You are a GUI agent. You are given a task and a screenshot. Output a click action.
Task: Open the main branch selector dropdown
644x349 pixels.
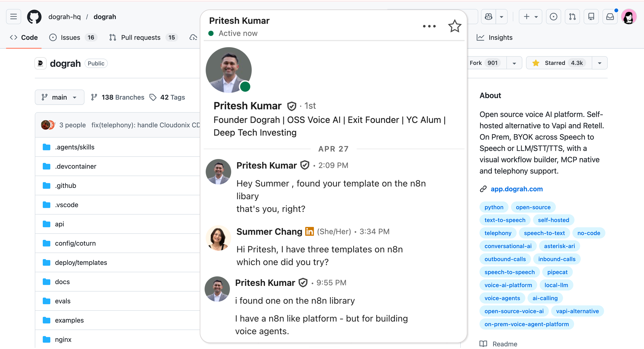pos(60,97)
